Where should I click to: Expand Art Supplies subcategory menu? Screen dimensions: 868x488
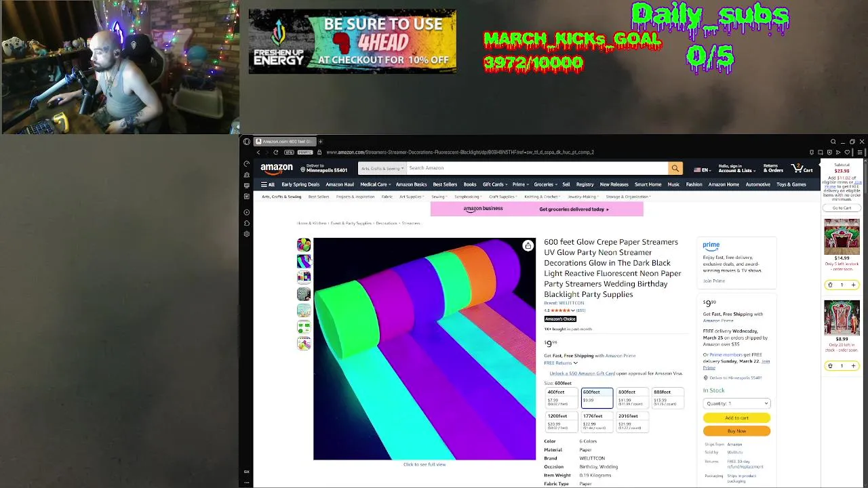coord(411,197)
